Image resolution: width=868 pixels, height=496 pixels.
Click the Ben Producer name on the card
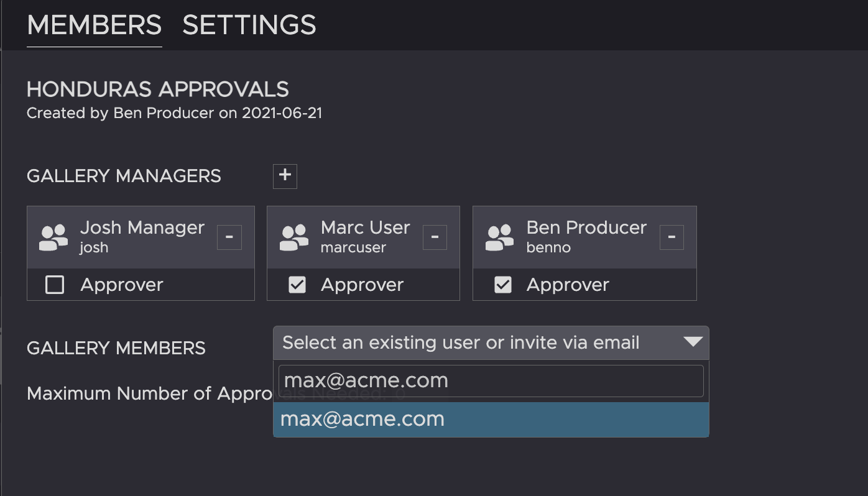pyautogui.click(x=586, y=228)
